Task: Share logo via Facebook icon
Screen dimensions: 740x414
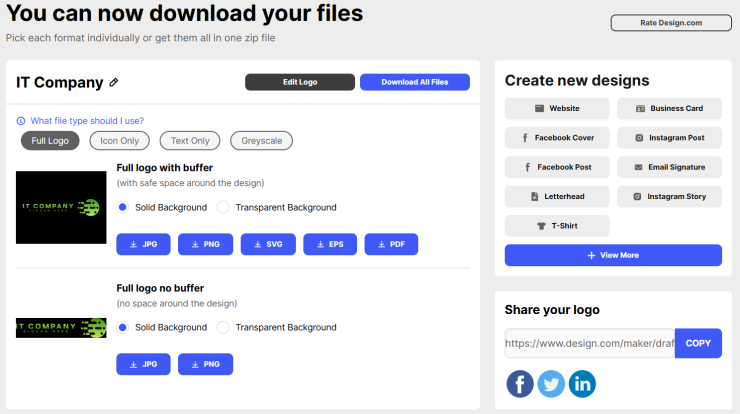Action: (x=520, y=384)
